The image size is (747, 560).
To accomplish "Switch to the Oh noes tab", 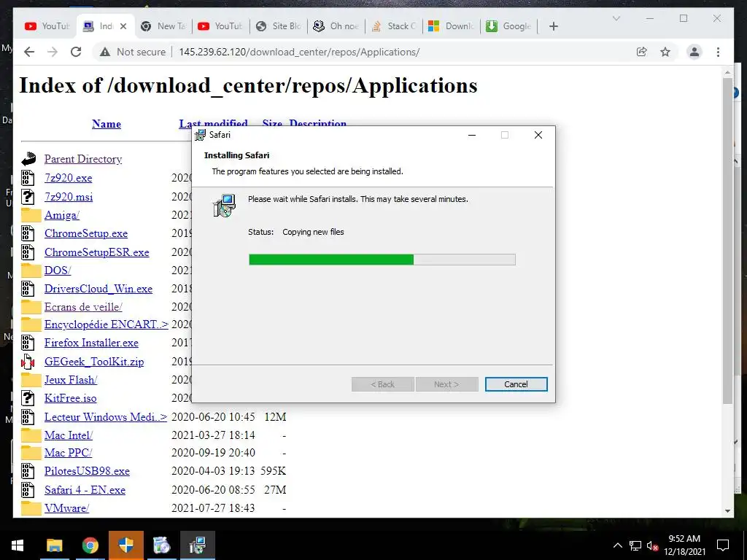I will point(336,26).
